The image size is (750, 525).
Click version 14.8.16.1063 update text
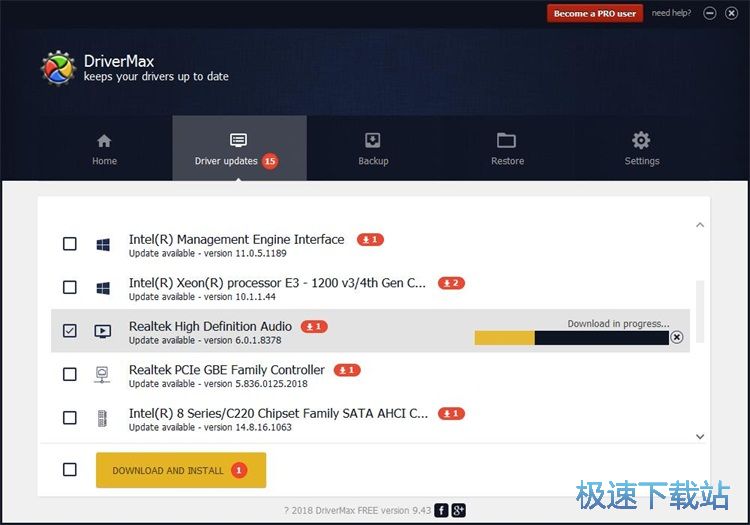pos(210,427)
